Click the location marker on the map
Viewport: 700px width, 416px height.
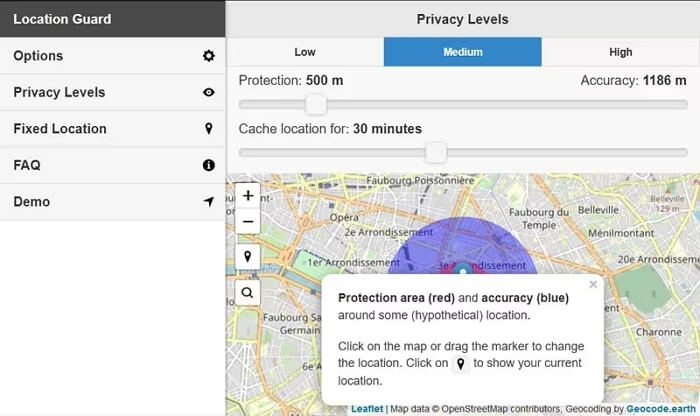462,269
